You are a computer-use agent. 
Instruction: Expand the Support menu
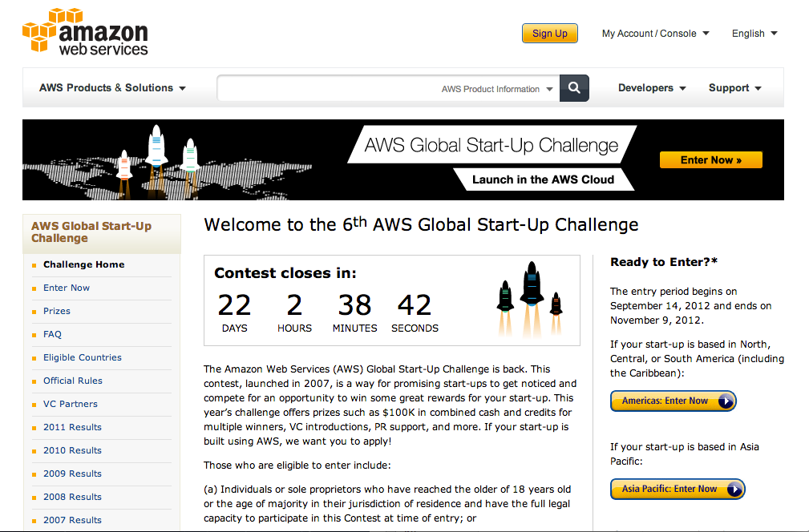pos(734,88)
